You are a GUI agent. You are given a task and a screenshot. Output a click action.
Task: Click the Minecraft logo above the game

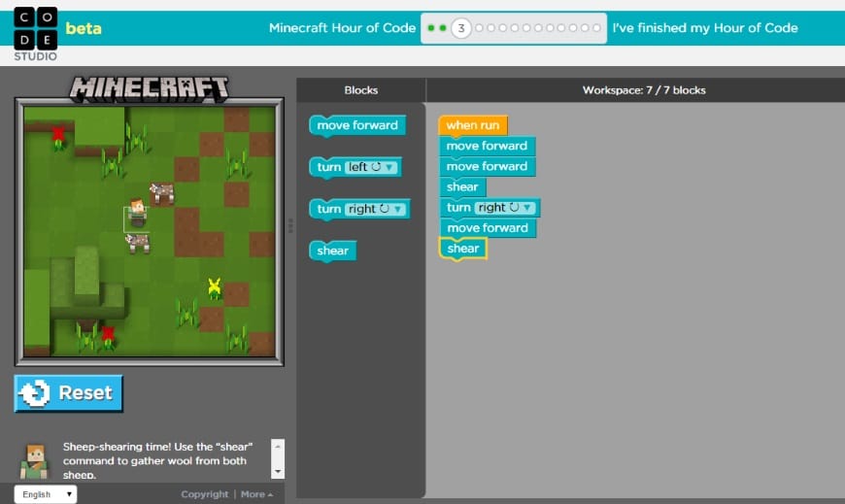pos(149,89)
